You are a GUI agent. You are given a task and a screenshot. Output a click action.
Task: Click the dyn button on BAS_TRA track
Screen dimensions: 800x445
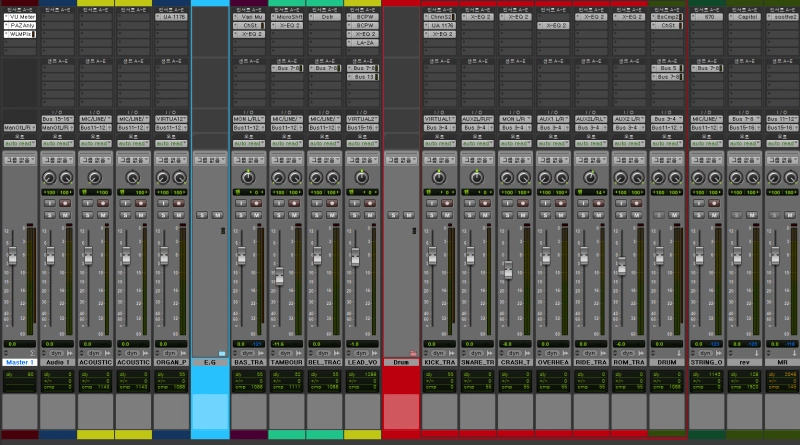coord(247,353)
